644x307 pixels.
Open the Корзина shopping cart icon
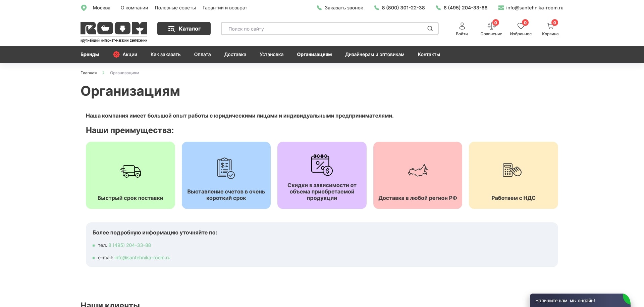coord(550,26)
